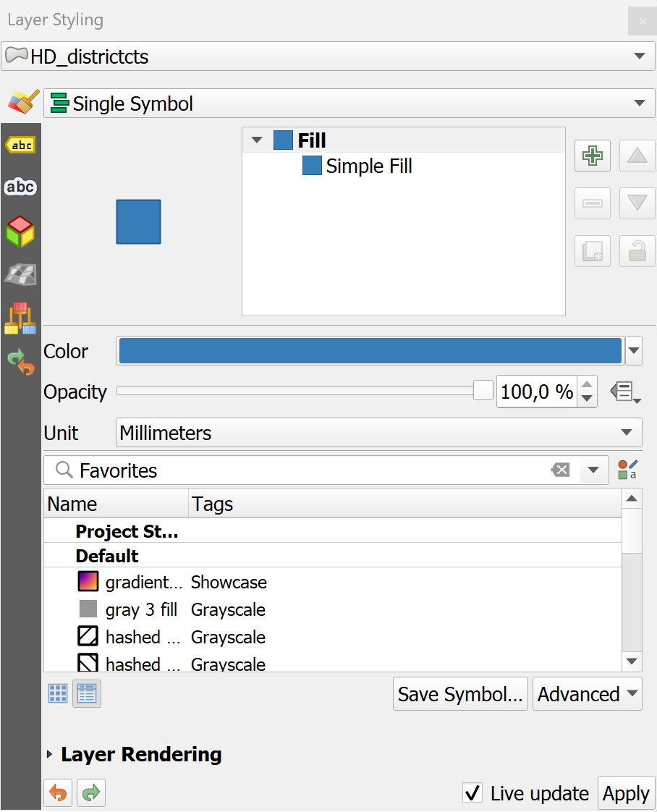Open the Labels tab with yellow abc icon
Screen dimensions: 657x812
20,145
